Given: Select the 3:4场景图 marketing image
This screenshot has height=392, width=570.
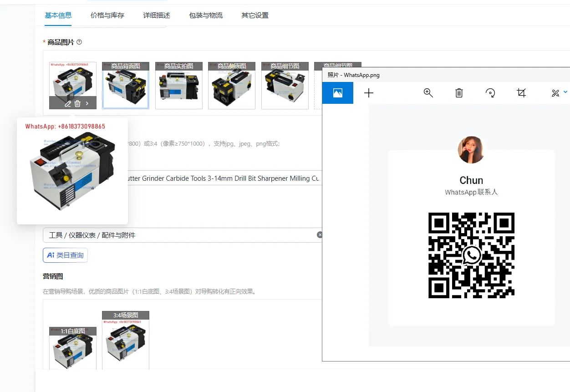Looking at the screenshot, I should tap(126, 340).
